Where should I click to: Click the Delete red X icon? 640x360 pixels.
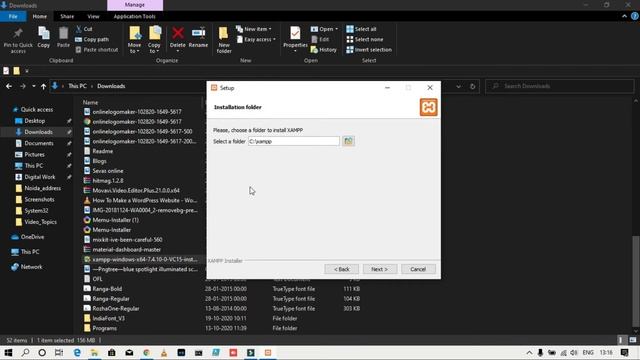[178, 33]
